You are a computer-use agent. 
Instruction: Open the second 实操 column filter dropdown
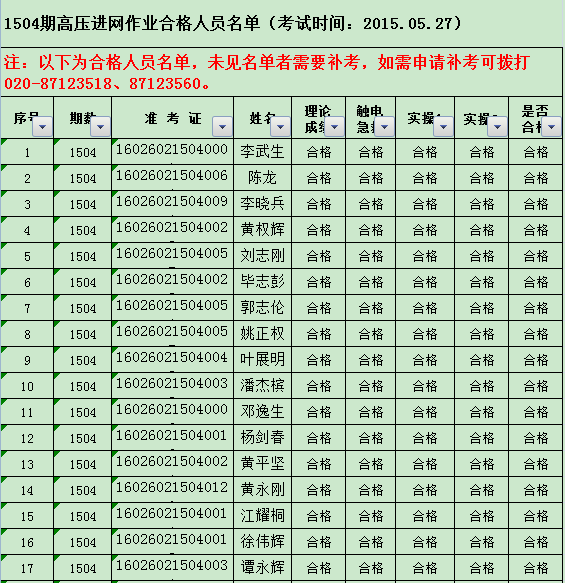coord(497,127)
